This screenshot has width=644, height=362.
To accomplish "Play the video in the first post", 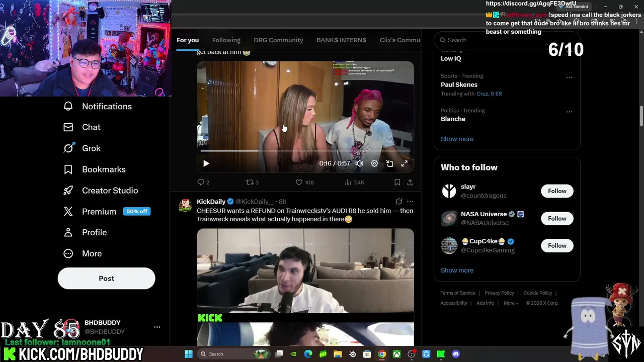I will [206, 163].
